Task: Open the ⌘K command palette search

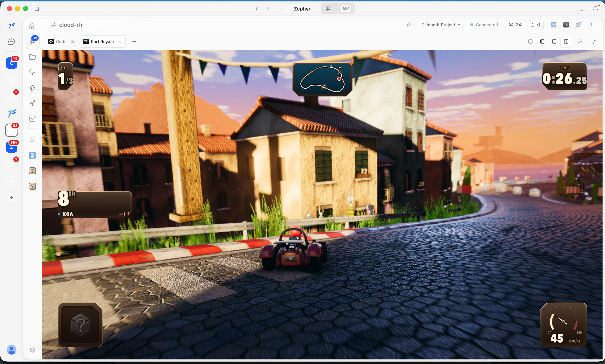Action: 338,9
